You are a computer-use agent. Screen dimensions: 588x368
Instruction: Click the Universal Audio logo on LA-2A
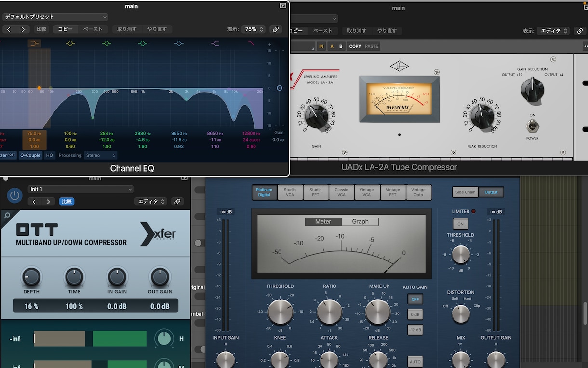399,66
